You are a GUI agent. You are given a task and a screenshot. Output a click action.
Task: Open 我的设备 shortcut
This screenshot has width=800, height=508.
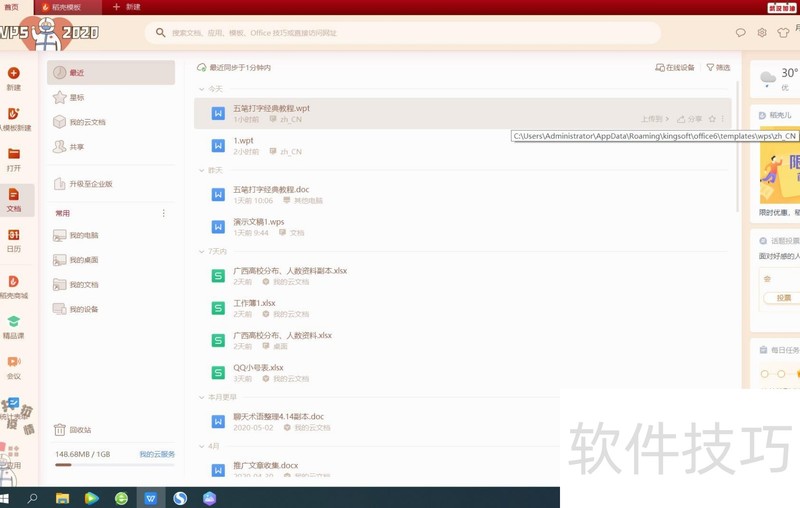click(111, 309)
